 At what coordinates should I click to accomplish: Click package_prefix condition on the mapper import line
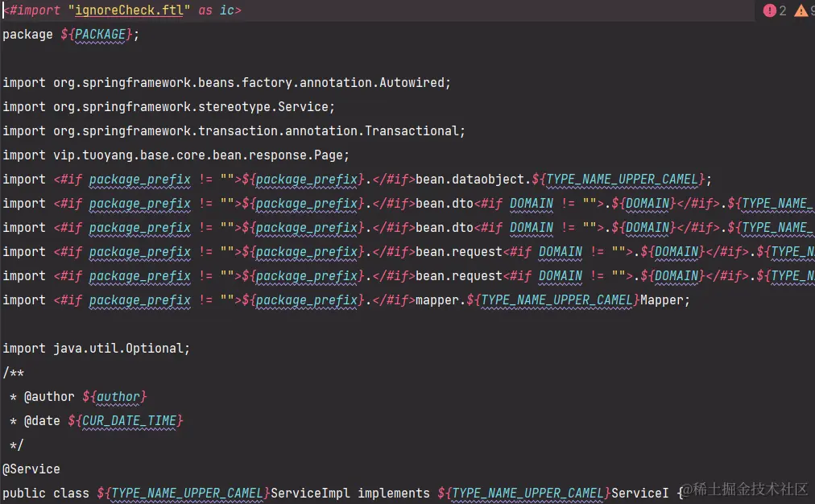tap(140, 300)
